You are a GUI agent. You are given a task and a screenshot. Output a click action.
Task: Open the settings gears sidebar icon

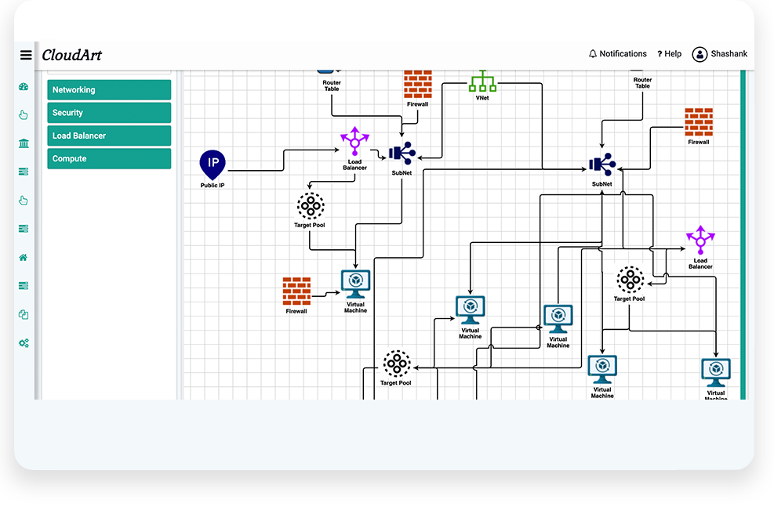tap(24, 343)
